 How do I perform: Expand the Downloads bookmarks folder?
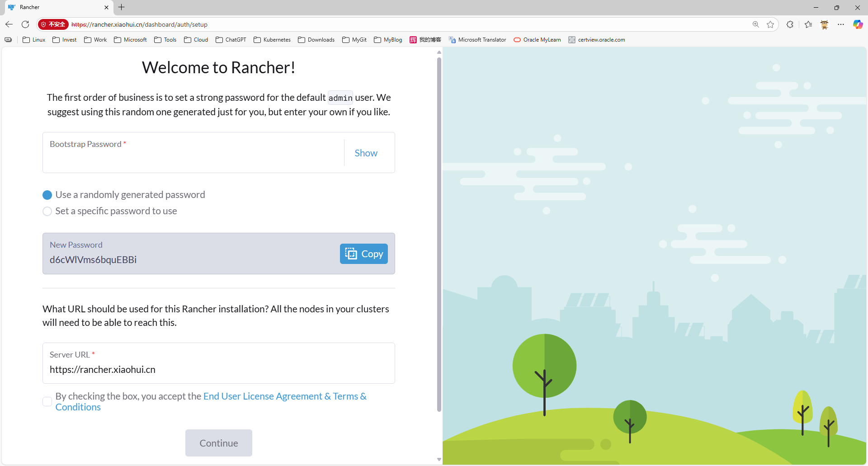[x=316, y=40]
